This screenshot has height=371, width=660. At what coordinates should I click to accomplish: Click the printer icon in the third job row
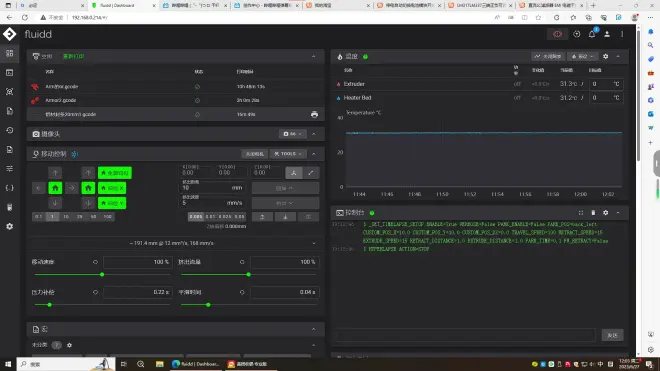pos(314,114)
